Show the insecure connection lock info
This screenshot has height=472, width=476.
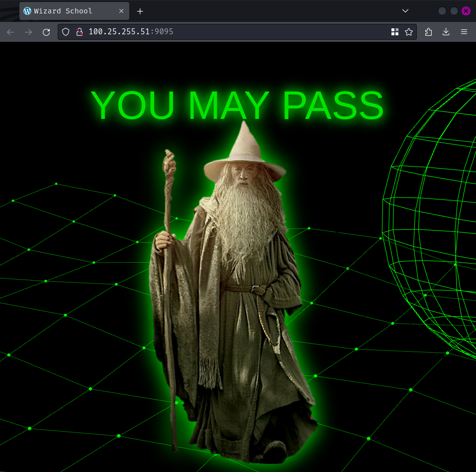tap(80, 32)
